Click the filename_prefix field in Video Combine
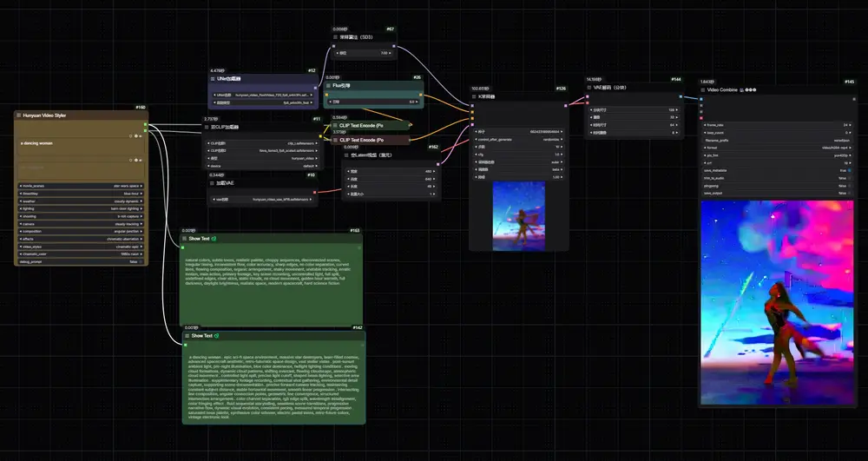Screen dimensions: 868x461 tap(777, 141)
